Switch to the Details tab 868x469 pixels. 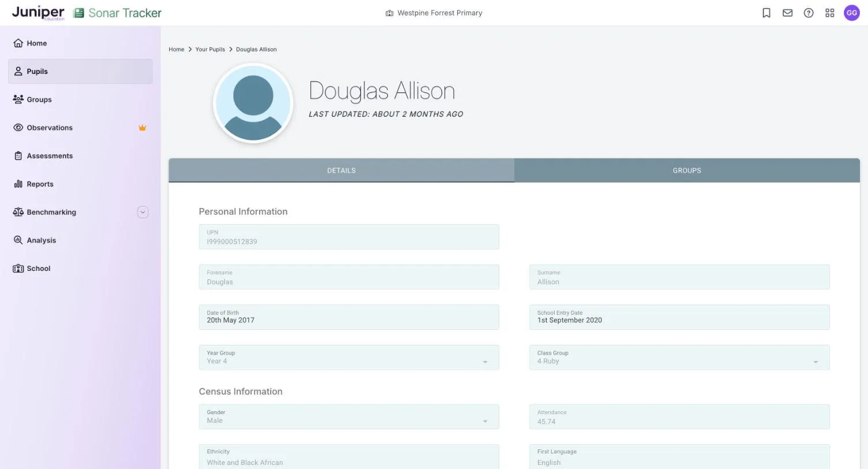[x=341, y=170]
